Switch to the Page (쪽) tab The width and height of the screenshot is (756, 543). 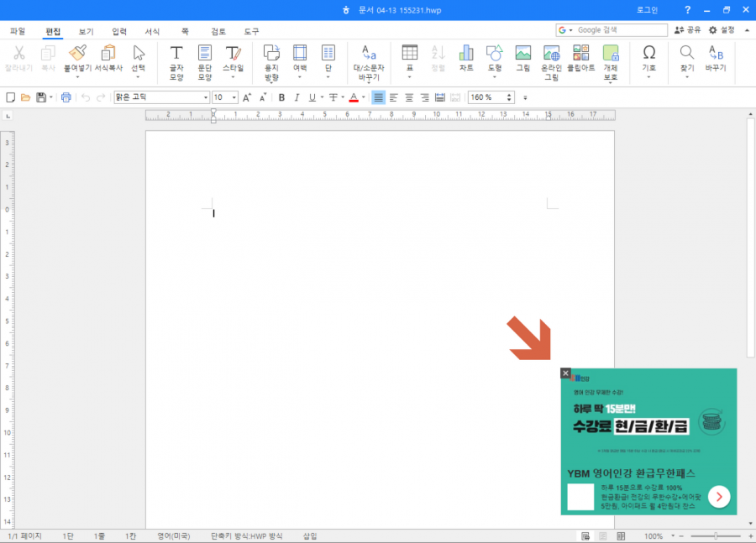coord(185,31)
